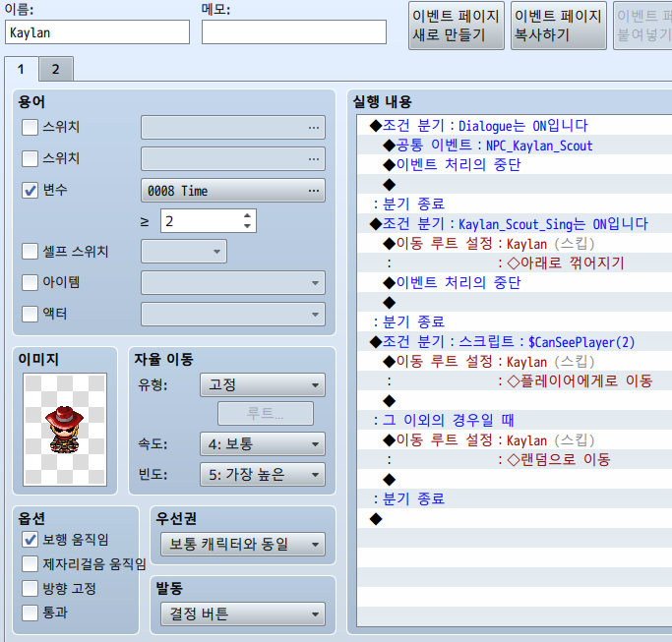Toggle the second 스위치 condition checkbox
Viewport: 672px width, 642px height.
[x=30, y=159]
